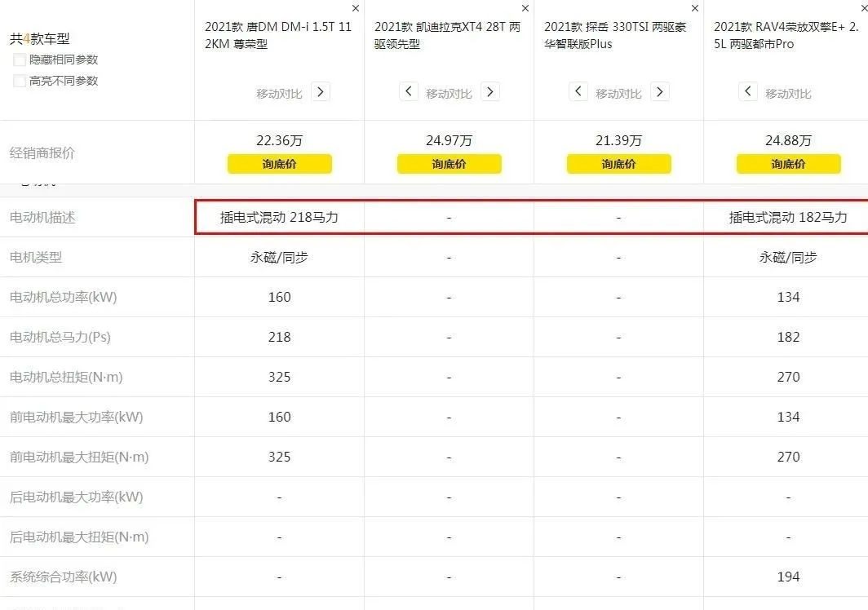Move 凯迪拉克XT4 column left with arrow
The height and width of the screenshot is (610, 868).
point(409,92)
